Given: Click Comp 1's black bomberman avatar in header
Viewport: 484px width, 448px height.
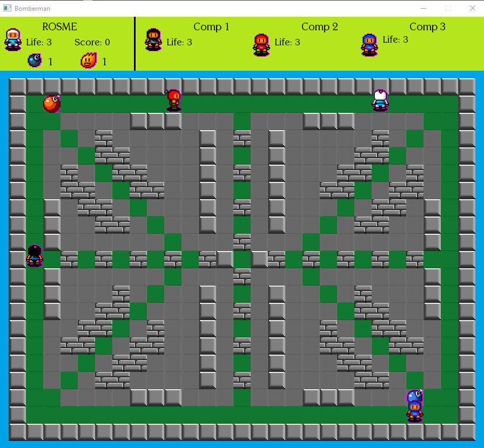Looking at the screenshot, I should point(153,40).
